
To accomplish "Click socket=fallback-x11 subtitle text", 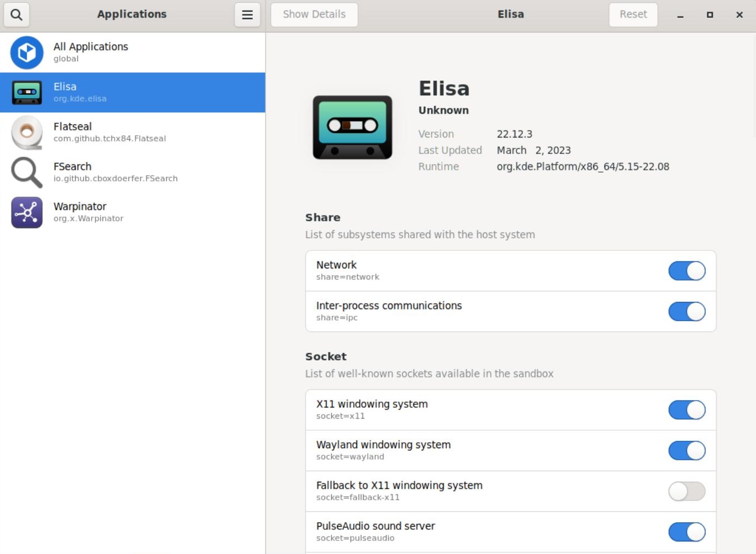I will point(358,498).
